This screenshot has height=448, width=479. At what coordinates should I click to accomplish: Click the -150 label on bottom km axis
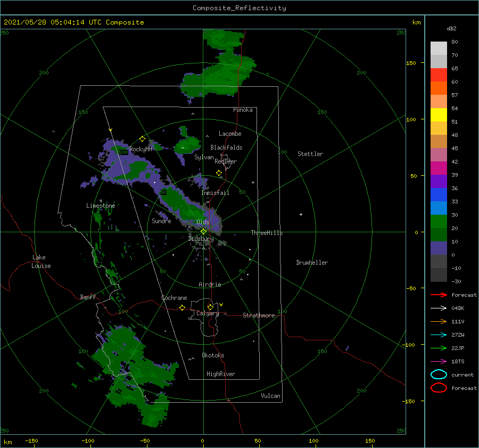(31, 441)
